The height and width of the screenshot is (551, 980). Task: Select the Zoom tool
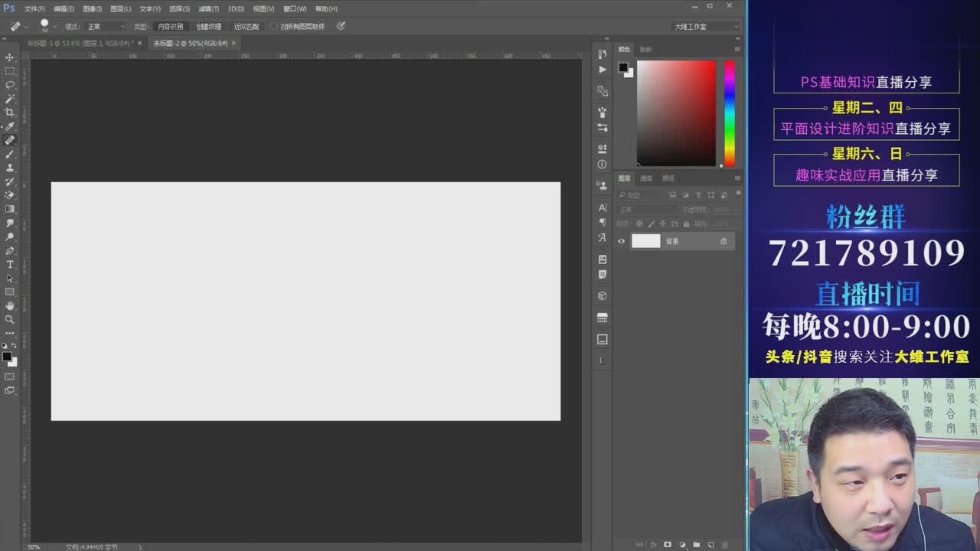coord(10,319)
